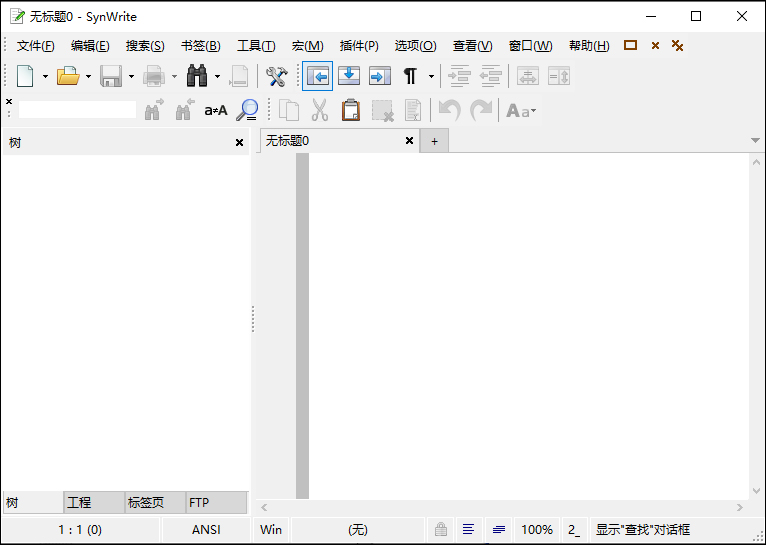Screen dimensions: 766x545
Task: Click the Cut scissors icon
Action: 319,110
